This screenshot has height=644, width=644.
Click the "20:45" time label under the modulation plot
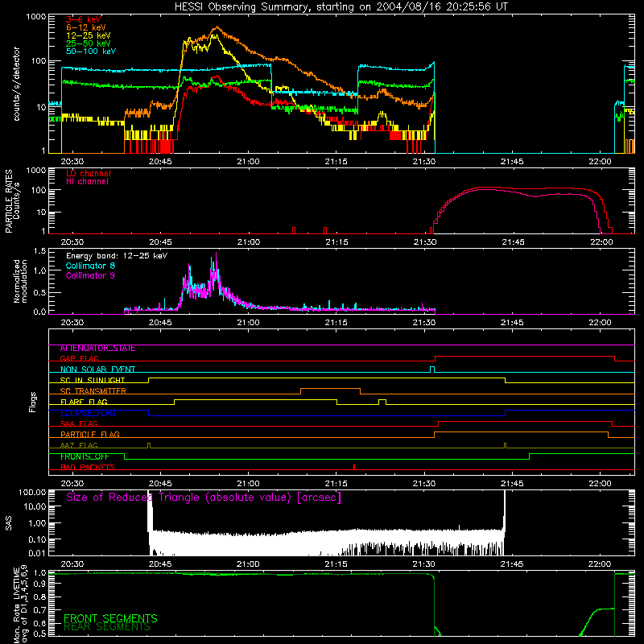[160, 323]
